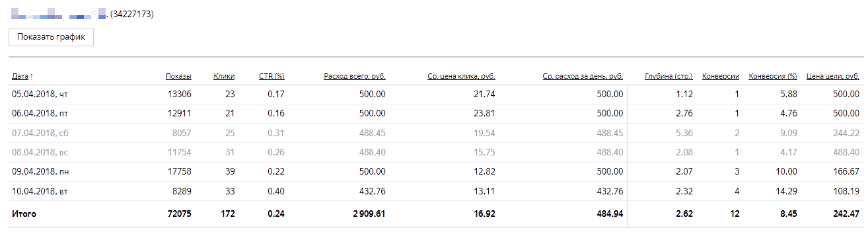The width and height of the screenshot is (868, 240).
Task: Sort table by Клики column
Action: [224, 77]
